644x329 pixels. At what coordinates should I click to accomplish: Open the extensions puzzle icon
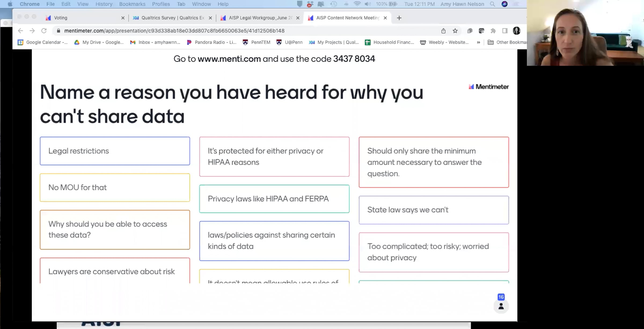pos(493,31)
